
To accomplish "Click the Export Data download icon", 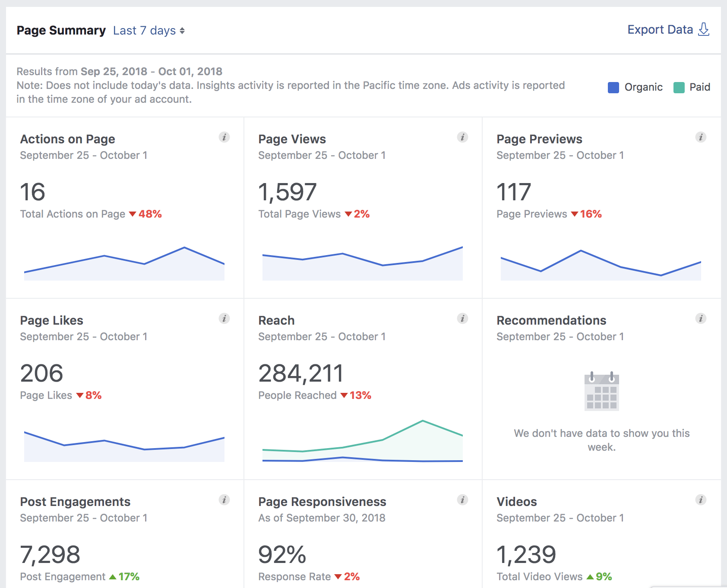I will point(704,29).
